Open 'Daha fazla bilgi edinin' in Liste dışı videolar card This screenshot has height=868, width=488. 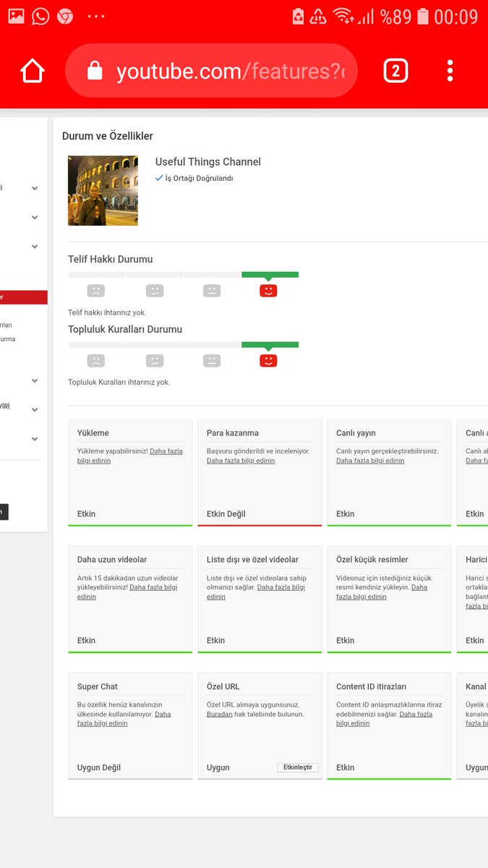[x=256, y=592]
